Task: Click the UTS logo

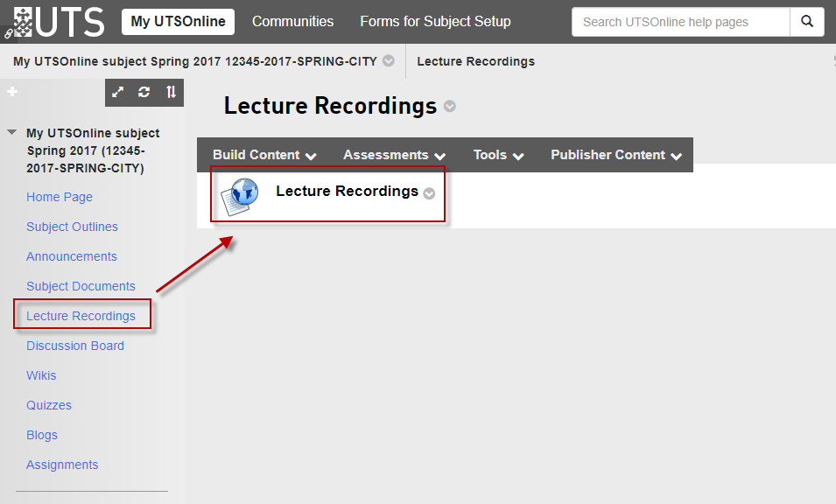Action: (59, 22)
